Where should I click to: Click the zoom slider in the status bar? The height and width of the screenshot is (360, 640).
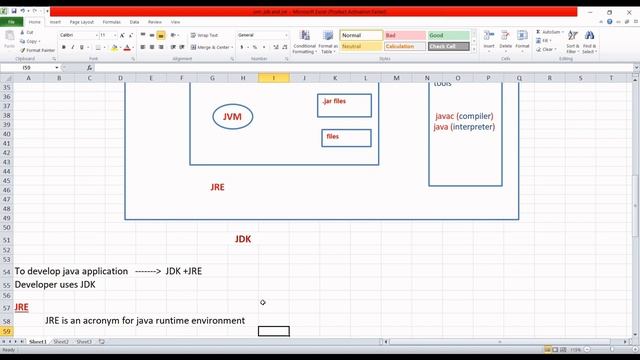[611, 350]
